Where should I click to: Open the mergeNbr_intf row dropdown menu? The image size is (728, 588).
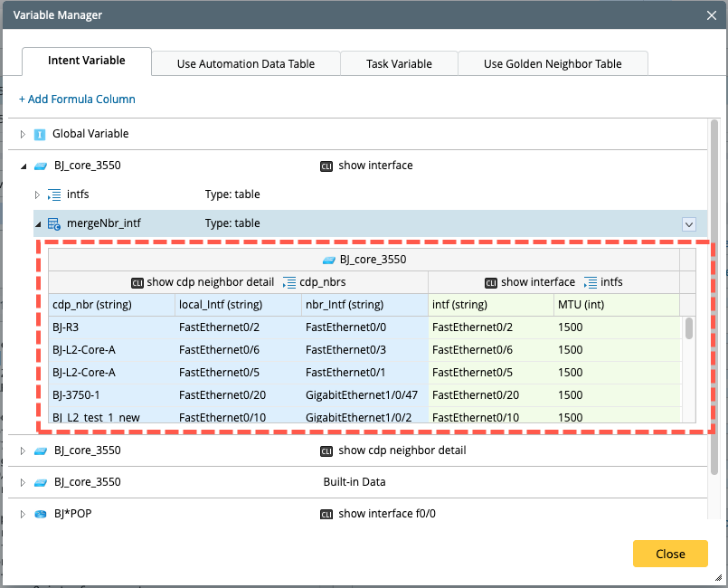pos(688,224)
